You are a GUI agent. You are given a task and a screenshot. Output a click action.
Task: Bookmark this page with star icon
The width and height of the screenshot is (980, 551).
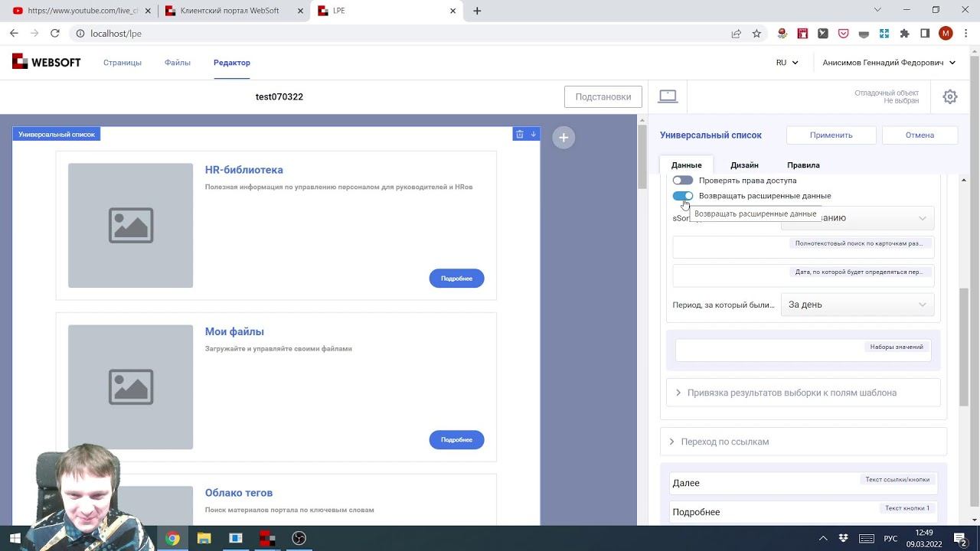coord(756,33)
